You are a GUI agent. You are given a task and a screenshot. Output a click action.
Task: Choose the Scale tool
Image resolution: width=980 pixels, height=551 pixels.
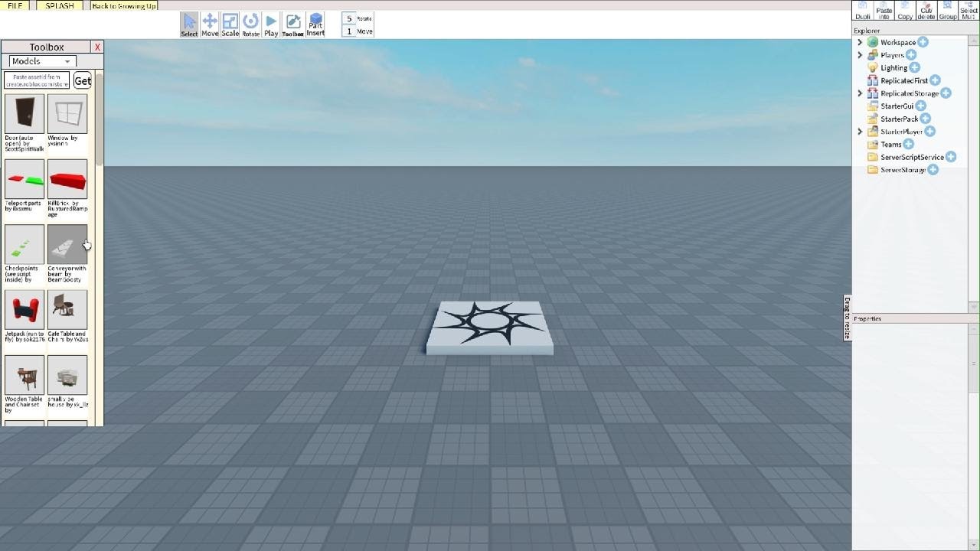tap(230, 24)
